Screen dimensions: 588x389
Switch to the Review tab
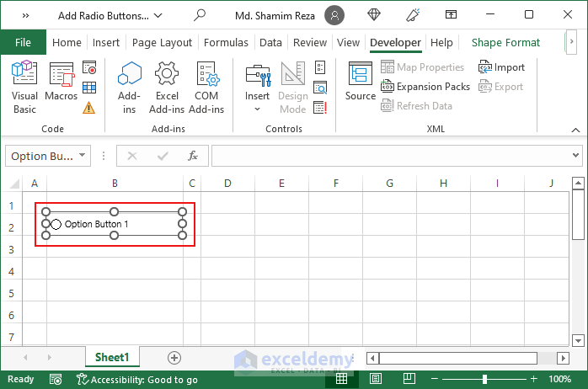click(310, 42)
